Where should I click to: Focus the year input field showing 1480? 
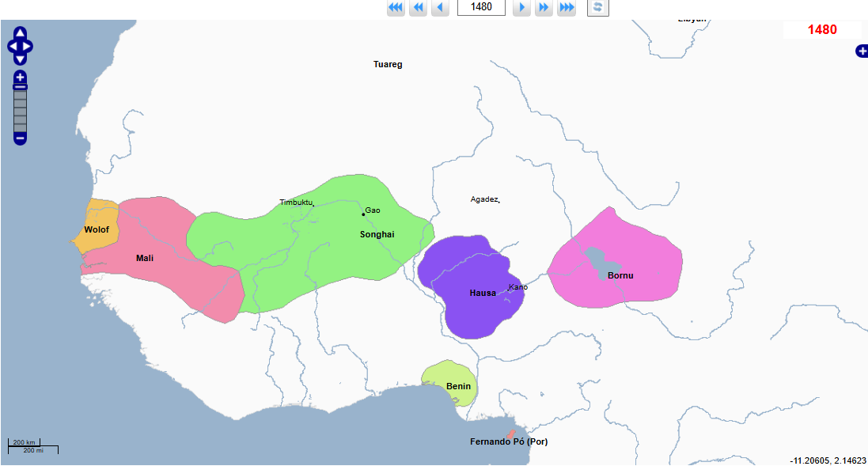[481, 6]
